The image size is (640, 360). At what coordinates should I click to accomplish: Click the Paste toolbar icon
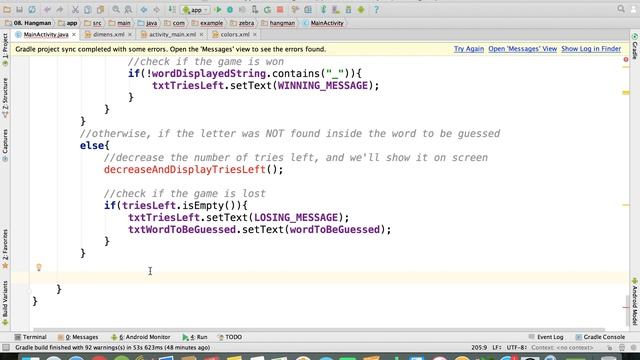coord(100,9)
